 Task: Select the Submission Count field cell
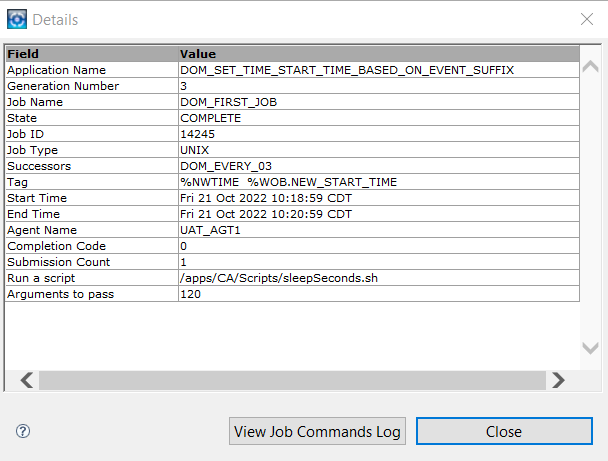(x=92, y=262)
